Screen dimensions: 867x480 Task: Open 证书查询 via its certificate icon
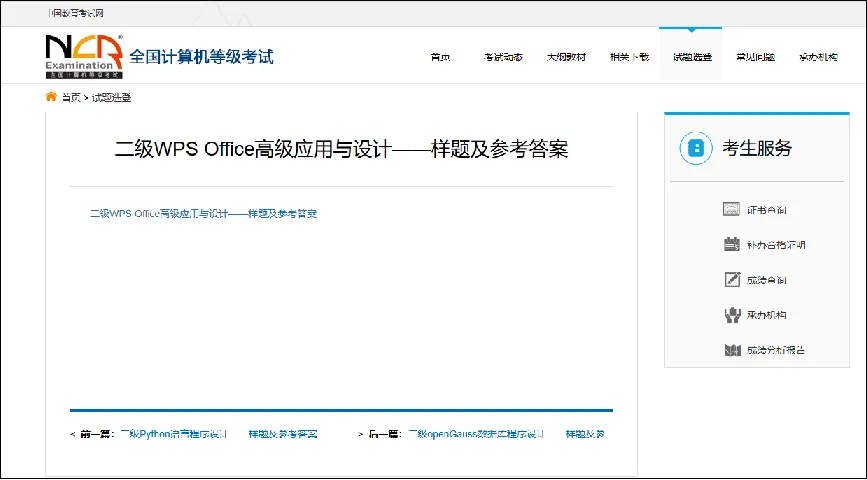[732, 210]
